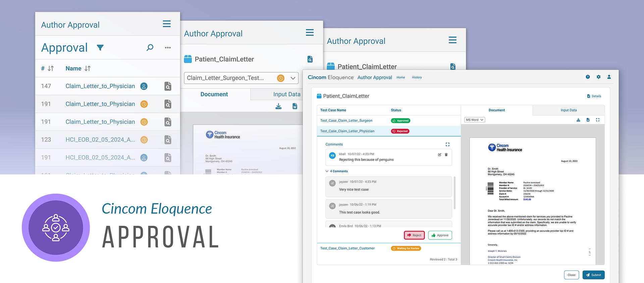
Task: Click Author Approval title in front window
Action: 375,77
